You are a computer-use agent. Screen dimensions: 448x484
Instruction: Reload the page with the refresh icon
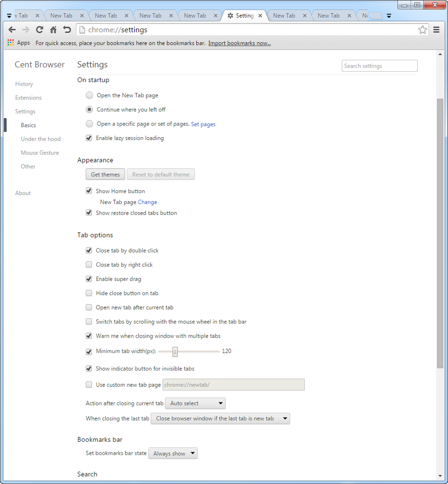point(40,29)
